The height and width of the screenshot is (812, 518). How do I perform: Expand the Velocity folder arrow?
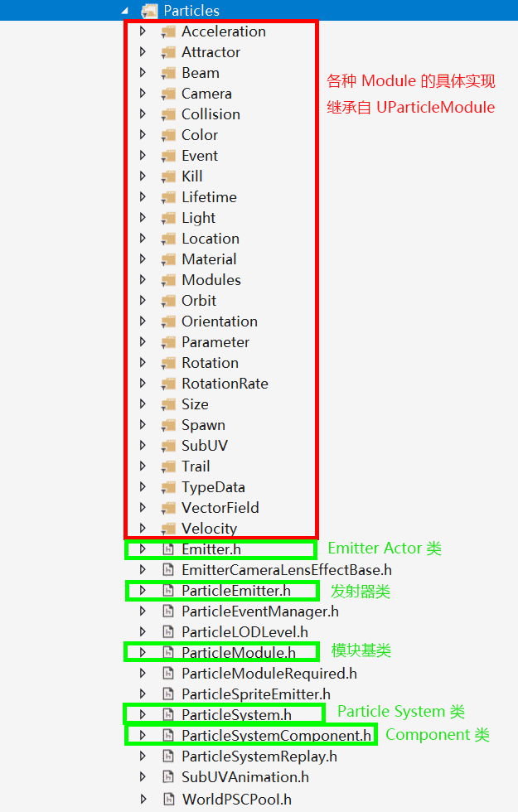tap(143, 529)
